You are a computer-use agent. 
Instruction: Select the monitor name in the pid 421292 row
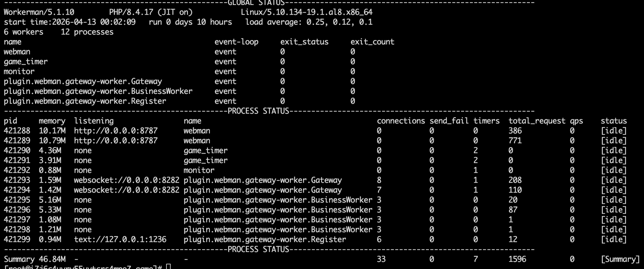pyautogui.click(x=199, y=170)
